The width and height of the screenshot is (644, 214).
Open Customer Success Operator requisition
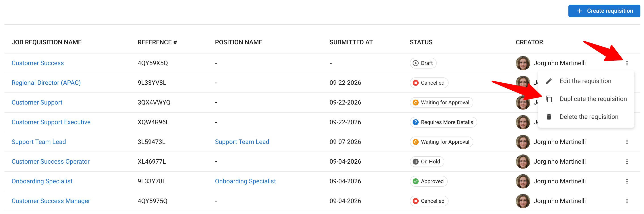(x=51, y=162)
